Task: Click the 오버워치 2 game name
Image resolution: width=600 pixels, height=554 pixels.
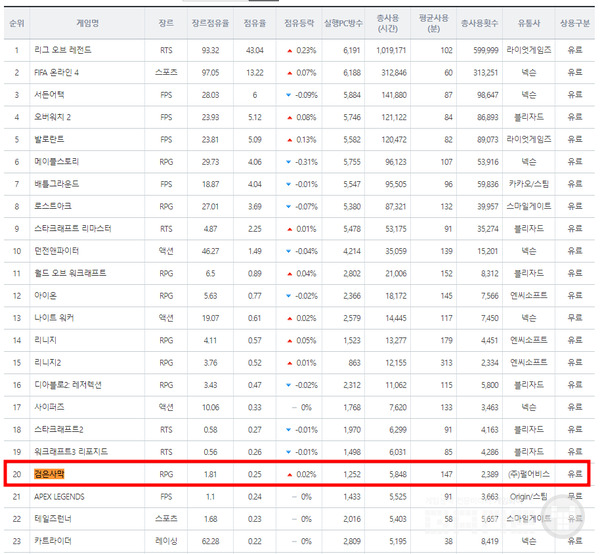Action: (x=58, y=117)
